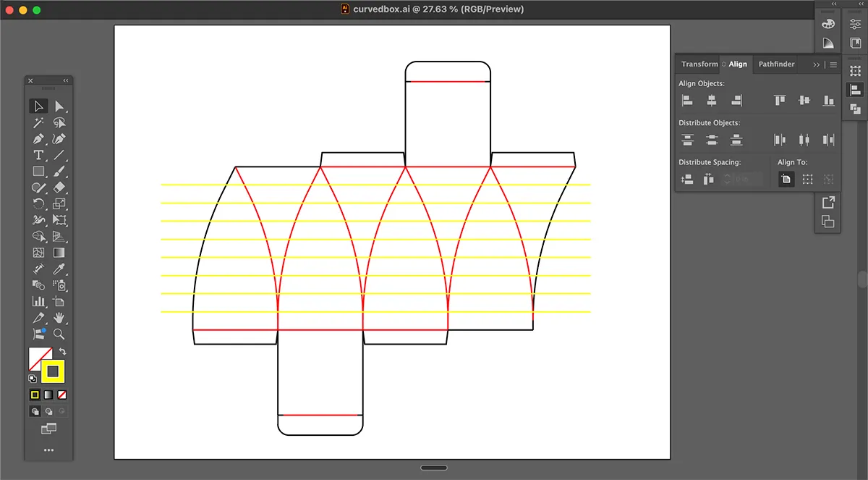Viewport: 868px width, 480px height.
Task: Enable Align to Selection option
Action: tap(807, 179)
